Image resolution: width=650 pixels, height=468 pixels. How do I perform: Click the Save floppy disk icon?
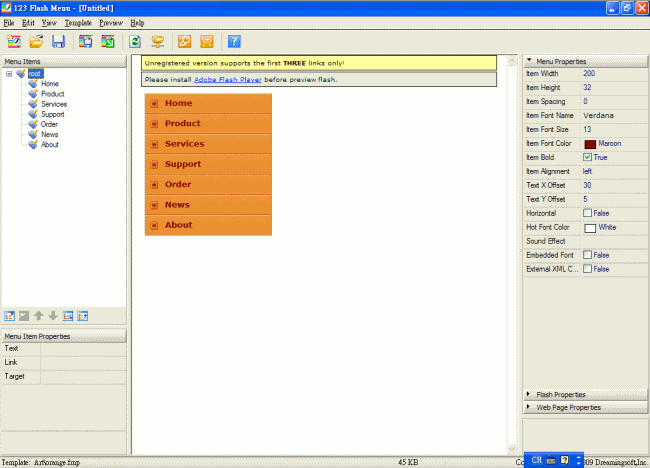point(58,41)
